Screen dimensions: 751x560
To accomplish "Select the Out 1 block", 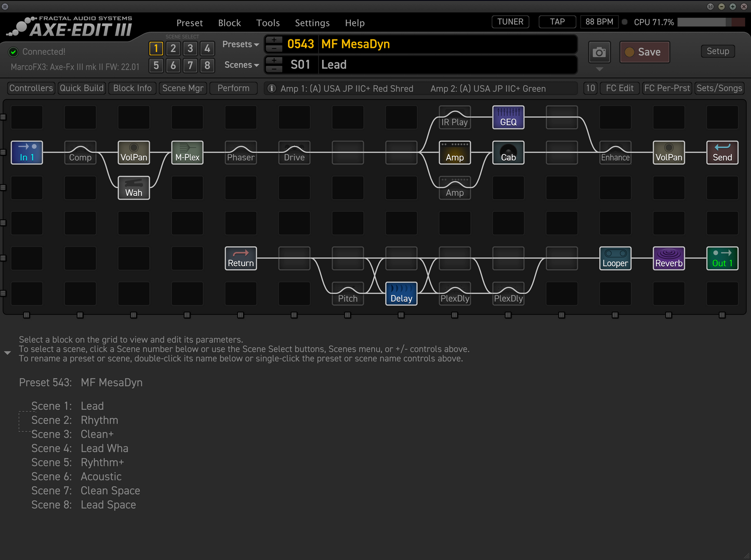I will 722,258.
